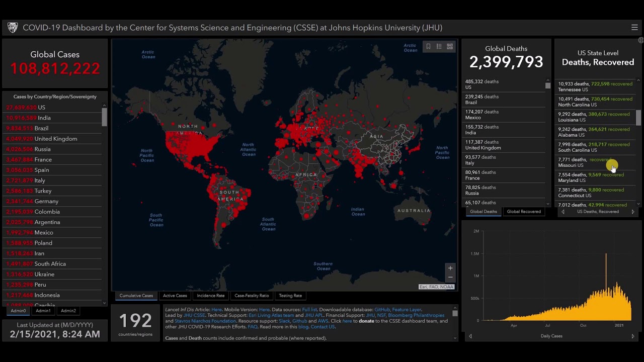Click the country cases list scrollbar thumb
The height and width of the screenshot is (362, 644).
point(105,117)
